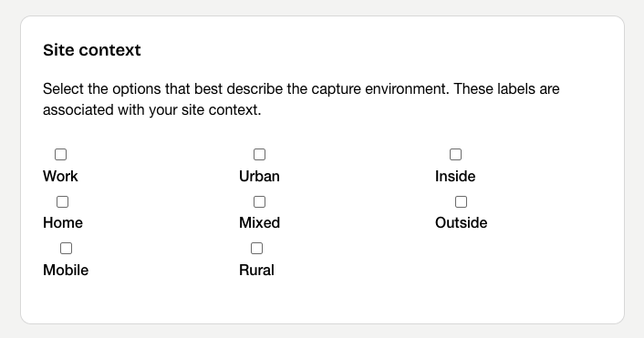This screenshot has width=644, height=338.
Task: Toggle the Mixed checkbox
Action: [259, 202]
